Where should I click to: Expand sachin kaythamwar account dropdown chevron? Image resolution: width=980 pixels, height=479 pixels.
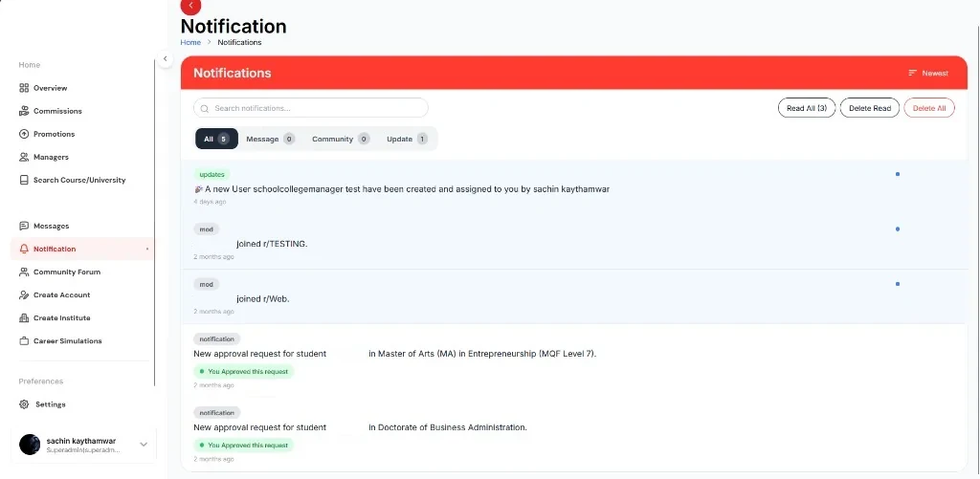(144, 445)
